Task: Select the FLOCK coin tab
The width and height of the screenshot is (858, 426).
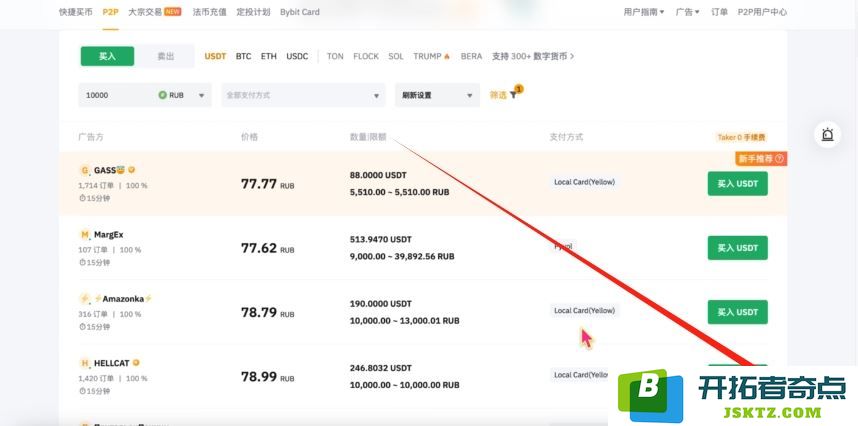Action: coord(366,56)
